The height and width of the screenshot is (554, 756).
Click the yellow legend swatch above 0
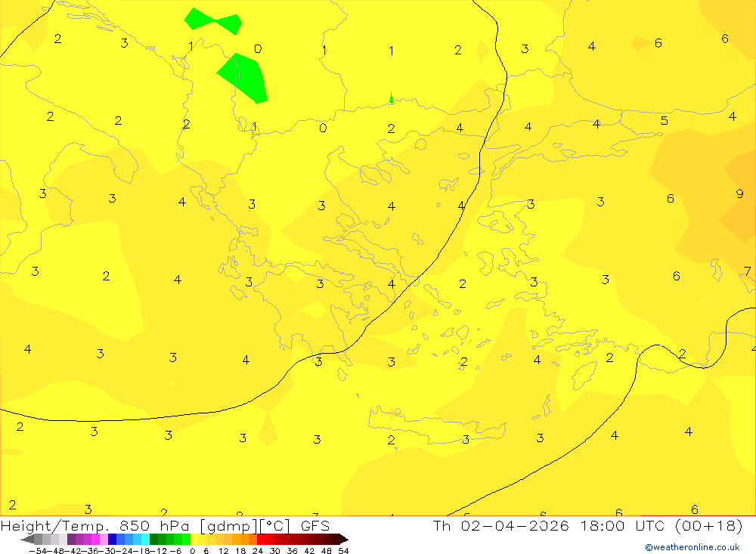coord(195,539)
